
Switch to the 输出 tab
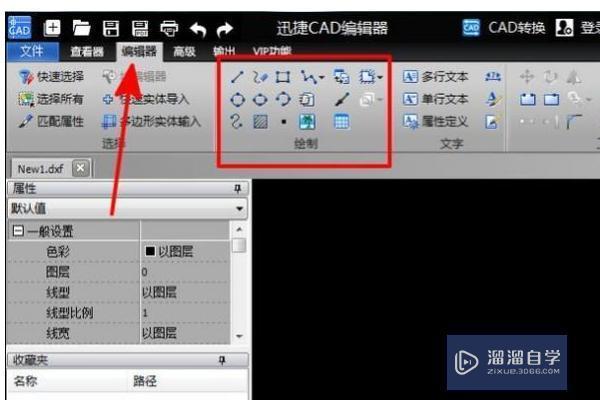224,51
